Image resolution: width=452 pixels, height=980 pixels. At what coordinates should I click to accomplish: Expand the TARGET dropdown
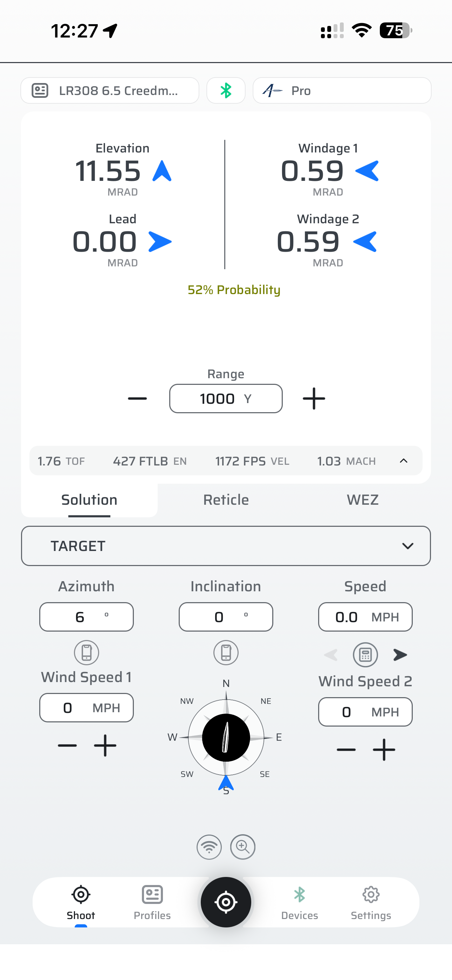click(226, 546)
